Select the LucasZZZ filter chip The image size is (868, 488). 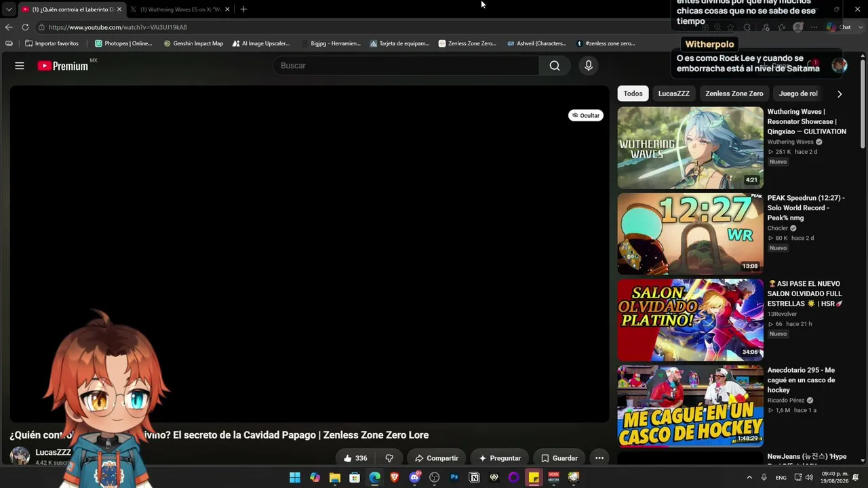coord(674,94)
